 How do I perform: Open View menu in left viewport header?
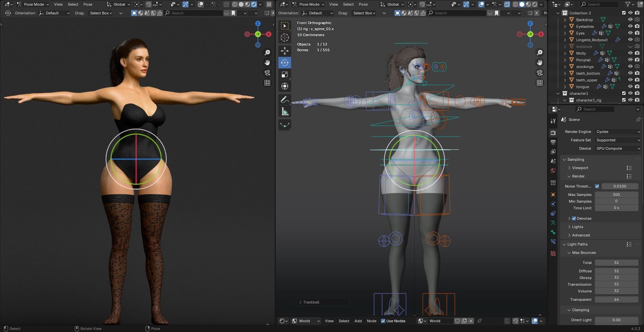click(x=58, y=4)
